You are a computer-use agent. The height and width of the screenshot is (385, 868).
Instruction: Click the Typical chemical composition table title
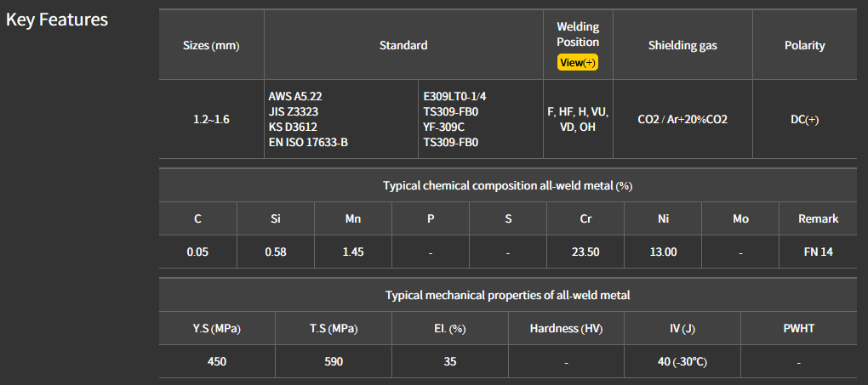[507, 185]
